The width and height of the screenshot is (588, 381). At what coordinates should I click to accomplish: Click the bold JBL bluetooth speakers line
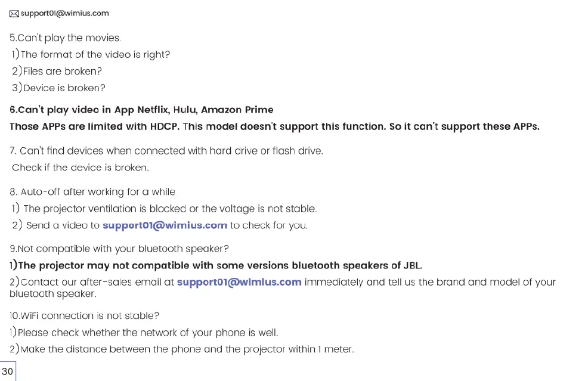point(215,265)
